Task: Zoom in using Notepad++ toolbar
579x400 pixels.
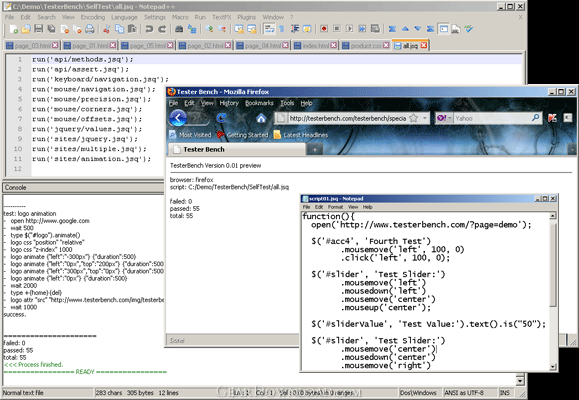Action: click(x=209, y=29)
